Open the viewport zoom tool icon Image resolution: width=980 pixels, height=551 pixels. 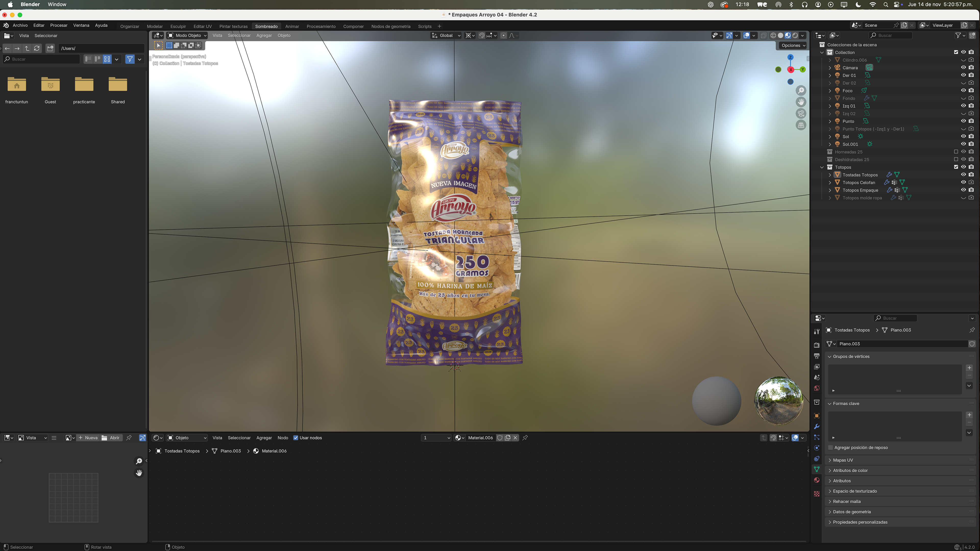(x=801, y=91)
